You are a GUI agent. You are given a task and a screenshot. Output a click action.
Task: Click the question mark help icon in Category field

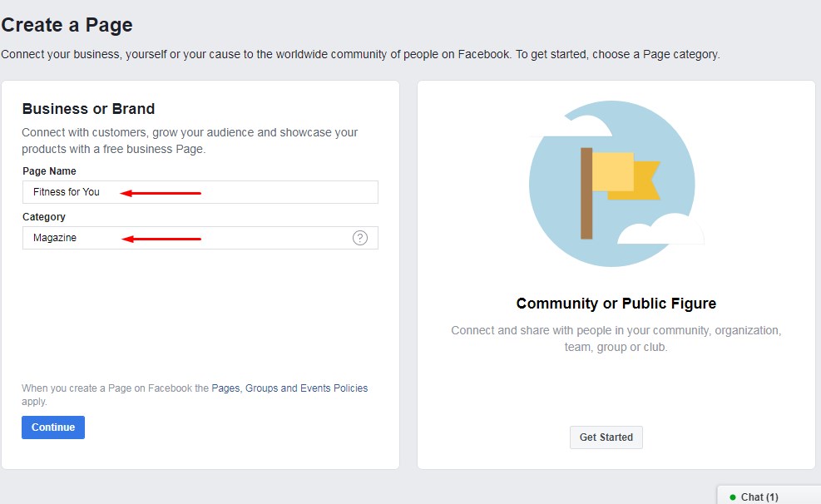(359, 238)
